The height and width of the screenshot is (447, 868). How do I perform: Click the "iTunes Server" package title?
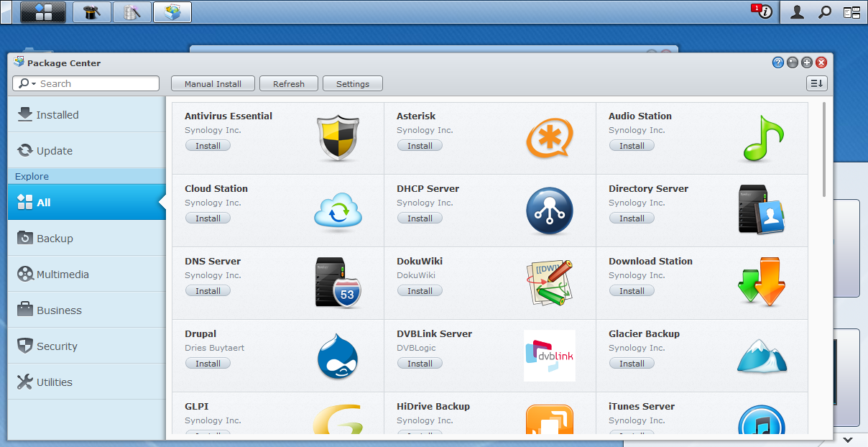tap(642, 406)
